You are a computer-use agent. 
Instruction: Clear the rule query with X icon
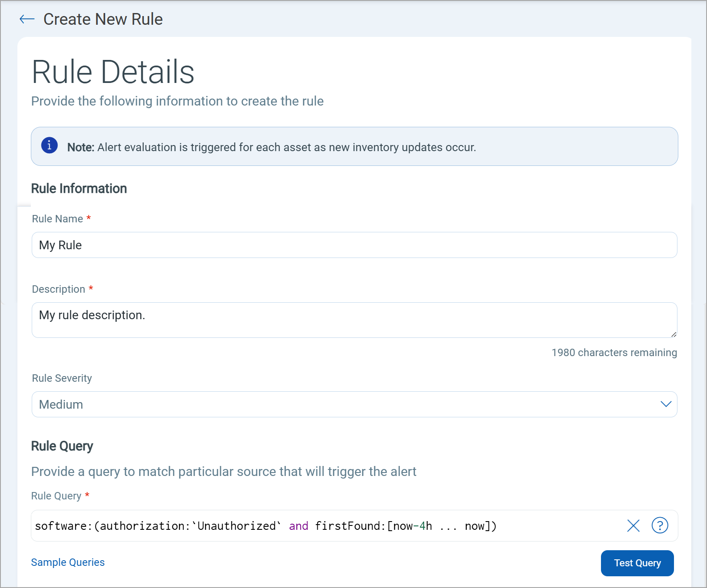click(634, 526)
